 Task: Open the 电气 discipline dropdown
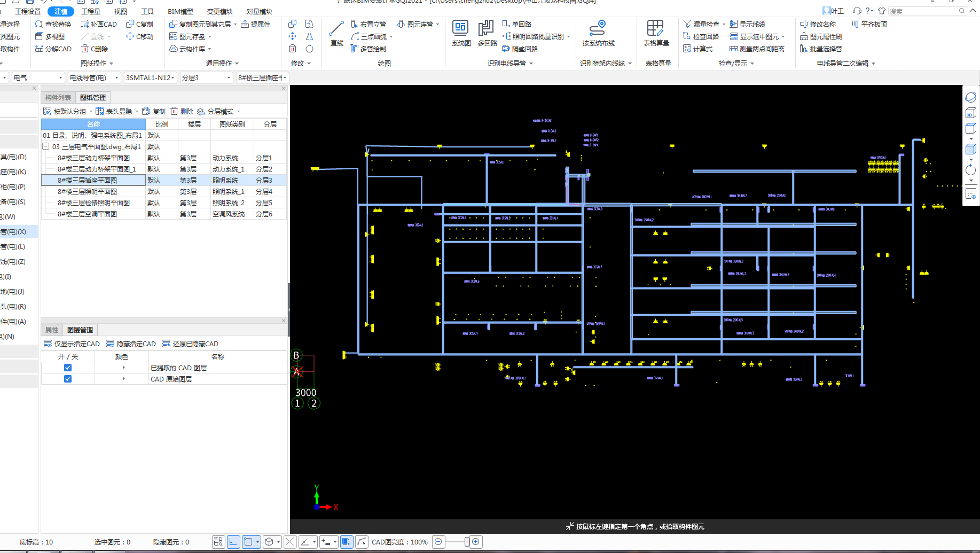[x=37, y=77]
